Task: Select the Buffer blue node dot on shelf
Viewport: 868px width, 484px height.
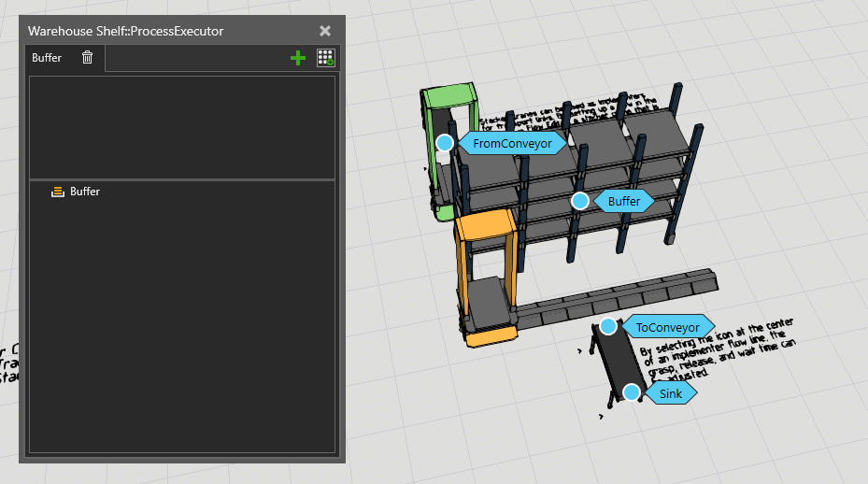Action: pos(579,201)
